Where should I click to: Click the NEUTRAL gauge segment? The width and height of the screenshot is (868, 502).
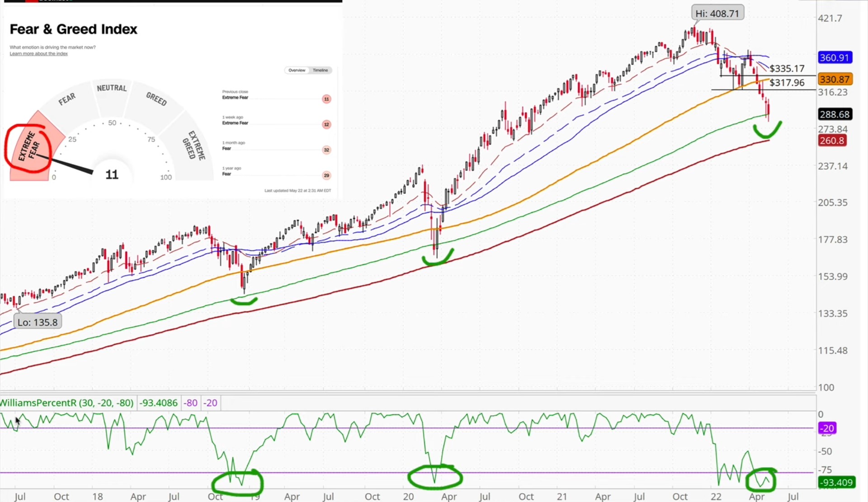click(x=112, y=88)
